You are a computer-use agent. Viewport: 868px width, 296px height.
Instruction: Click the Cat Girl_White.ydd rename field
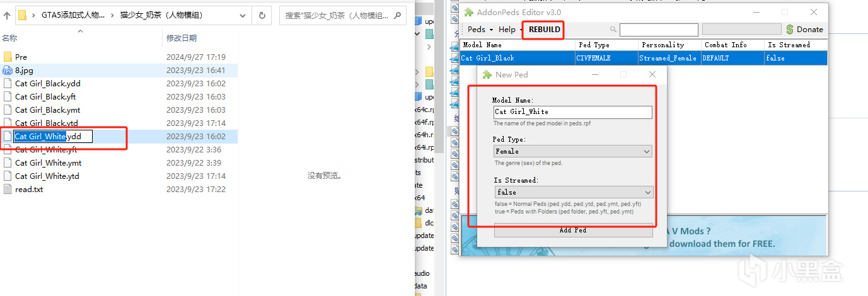[x=53, y=136]
